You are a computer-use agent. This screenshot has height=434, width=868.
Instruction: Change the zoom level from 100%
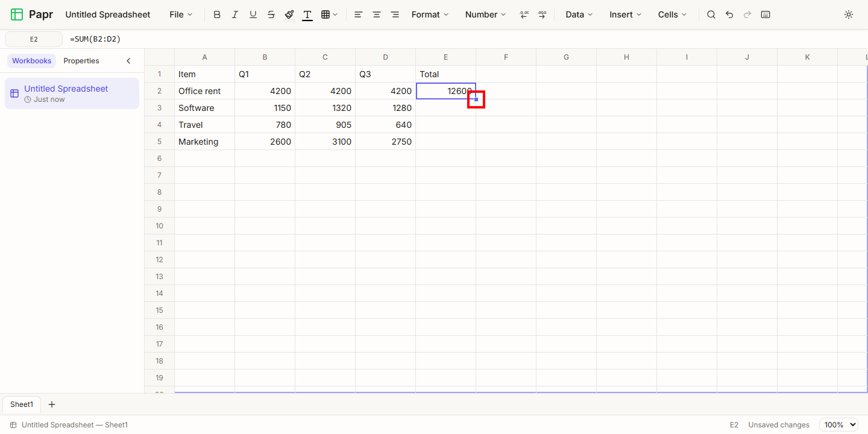(839, 425)
